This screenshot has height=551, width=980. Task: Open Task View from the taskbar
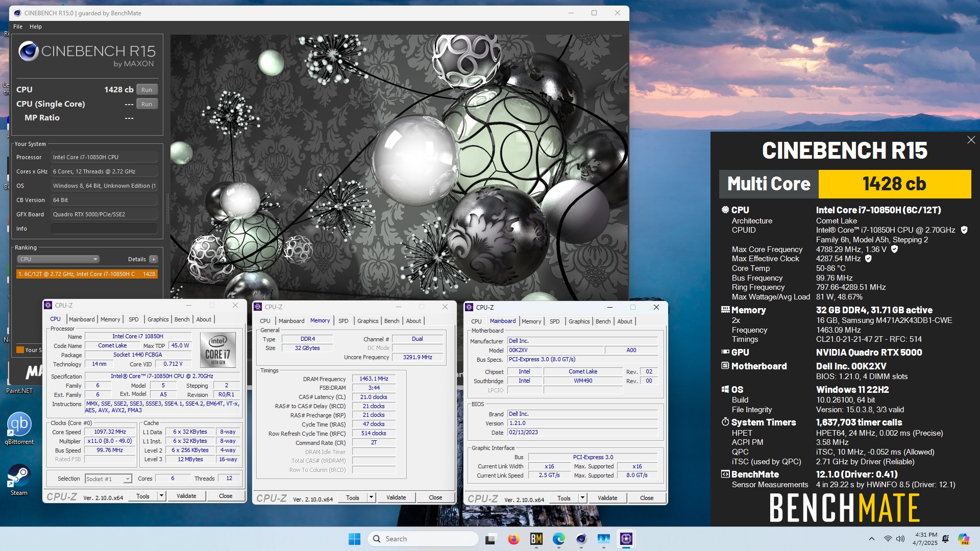pyautogui.click(x=491, y=539)
